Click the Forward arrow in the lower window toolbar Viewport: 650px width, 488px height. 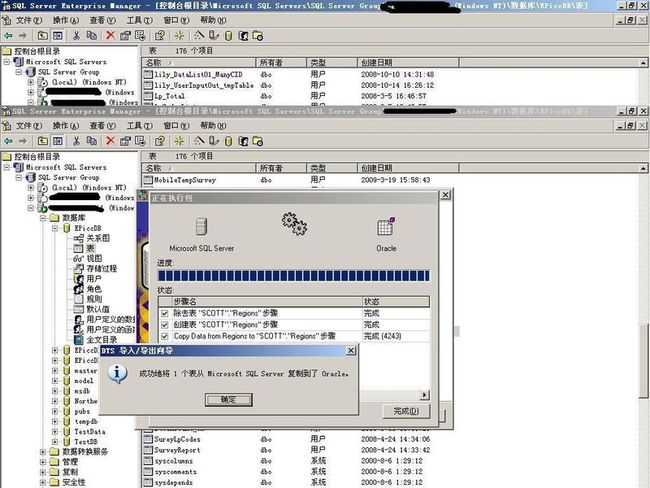[23, 141]
